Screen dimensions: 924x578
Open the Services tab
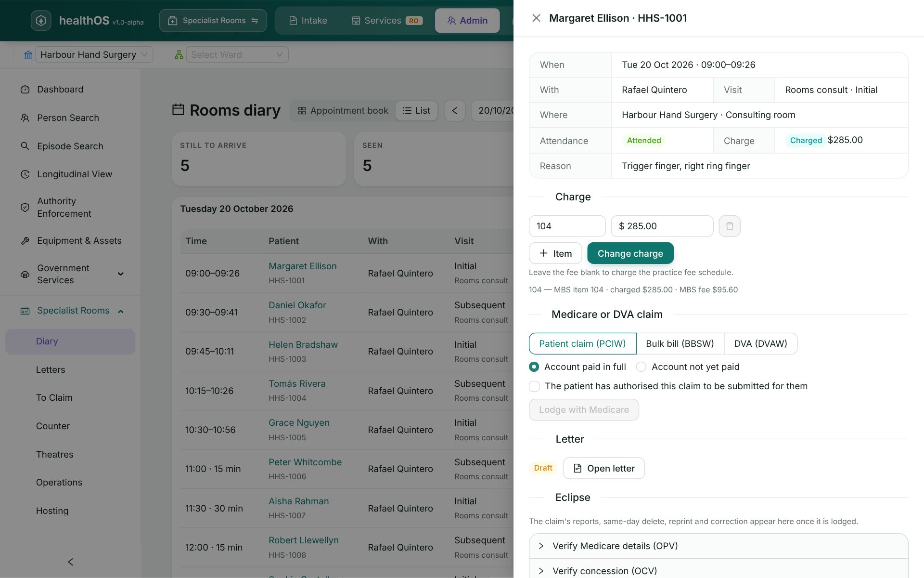click(x=387, y=21)
